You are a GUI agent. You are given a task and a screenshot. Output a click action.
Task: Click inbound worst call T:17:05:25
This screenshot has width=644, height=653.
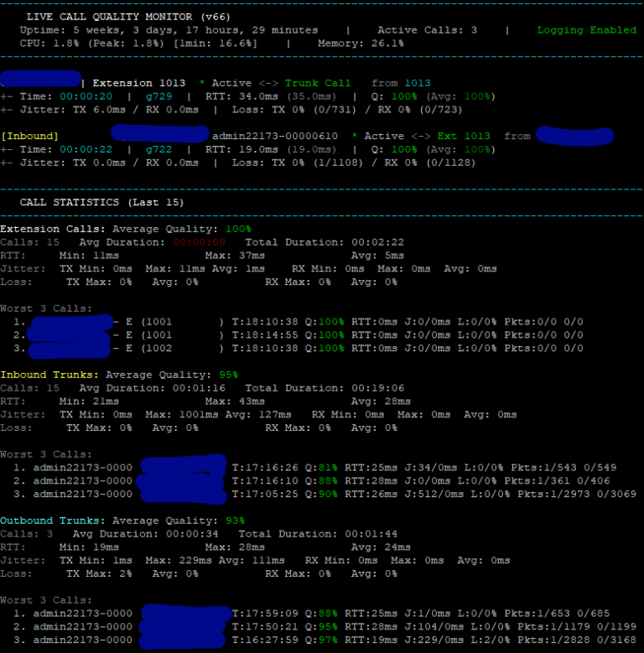point(265,494)
